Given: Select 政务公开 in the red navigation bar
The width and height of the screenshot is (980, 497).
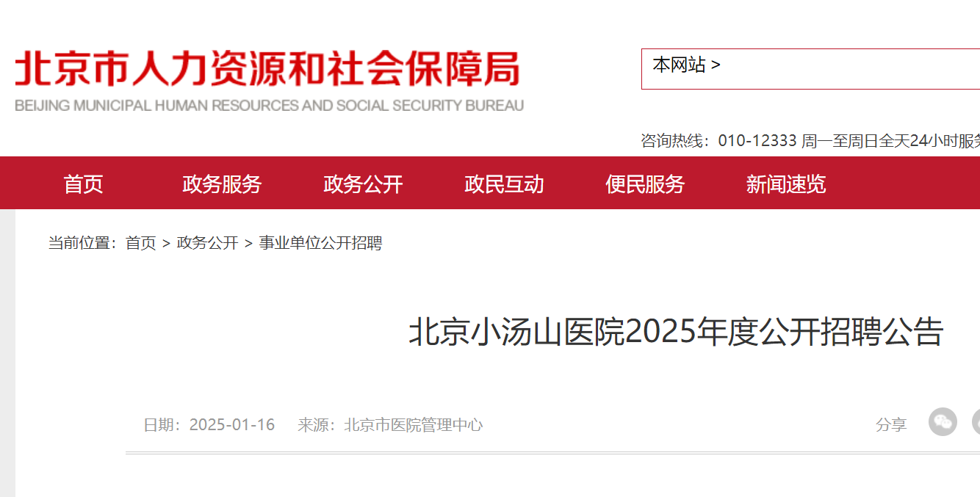Looking at the screenshot, I should tap(363, 184).
